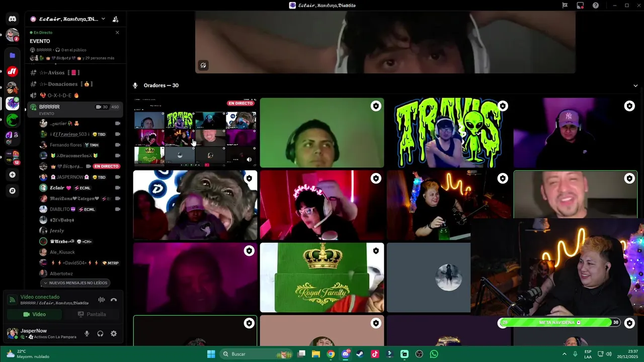The width and height of the screenshot is (644, 362).
Task: Open Discover servers compass icon
Action: pos(12,191)
